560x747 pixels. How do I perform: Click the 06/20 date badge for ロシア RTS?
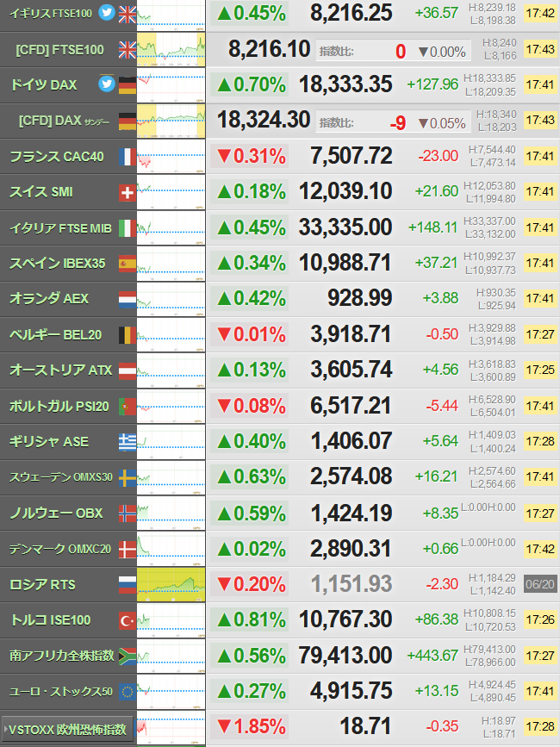tap(540, 584)
